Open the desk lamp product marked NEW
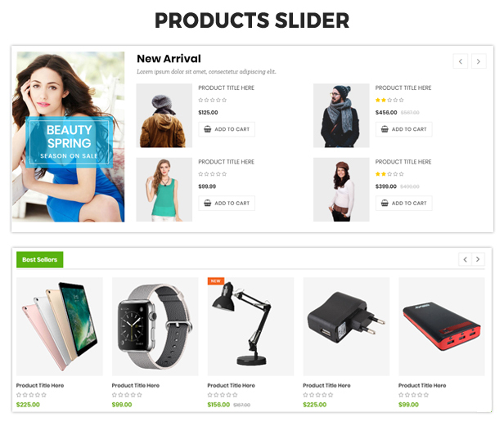This screenshot has width=504, height=426. (250, 326)
